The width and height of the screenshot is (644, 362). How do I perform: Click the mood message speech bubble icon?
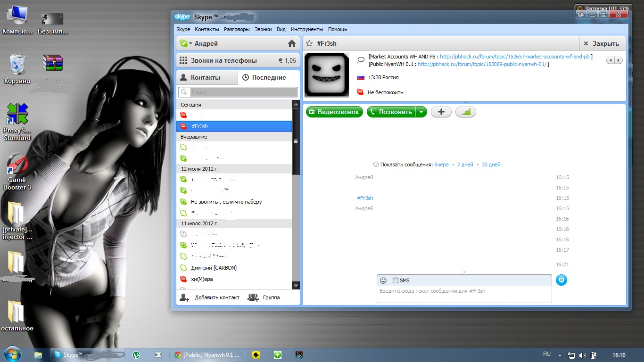tap(361, 60)
